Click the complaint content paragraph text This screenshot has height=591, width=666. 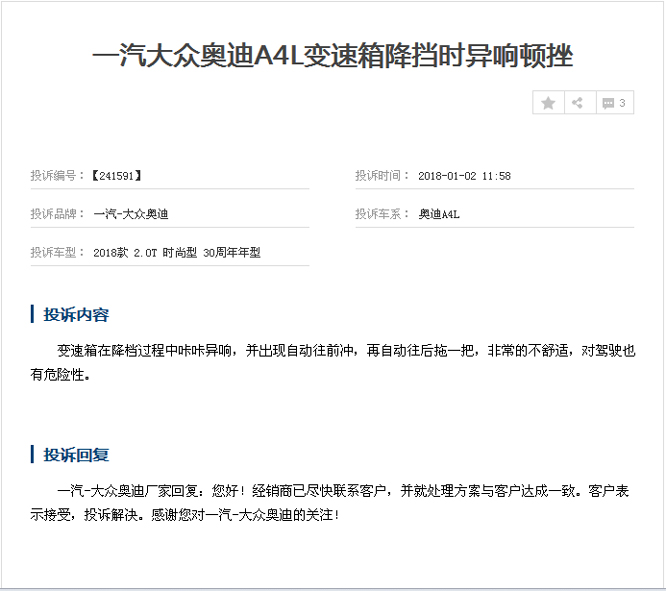point(340,351)
